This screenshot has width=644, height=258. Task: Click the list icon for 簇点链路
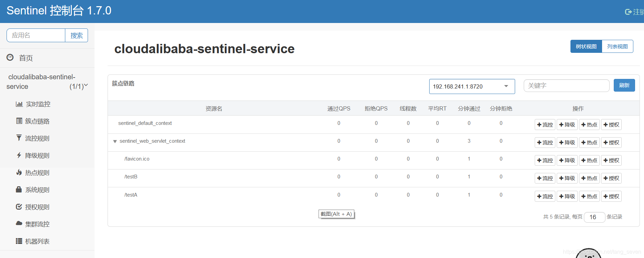19,121
